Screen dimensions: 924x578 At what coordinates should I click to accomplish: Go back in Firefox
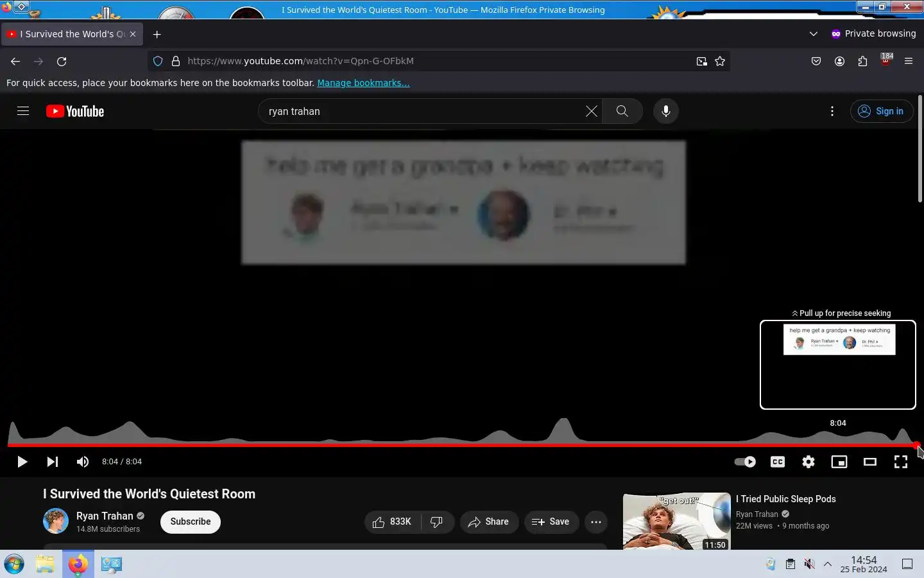click(x=15, y=61)
